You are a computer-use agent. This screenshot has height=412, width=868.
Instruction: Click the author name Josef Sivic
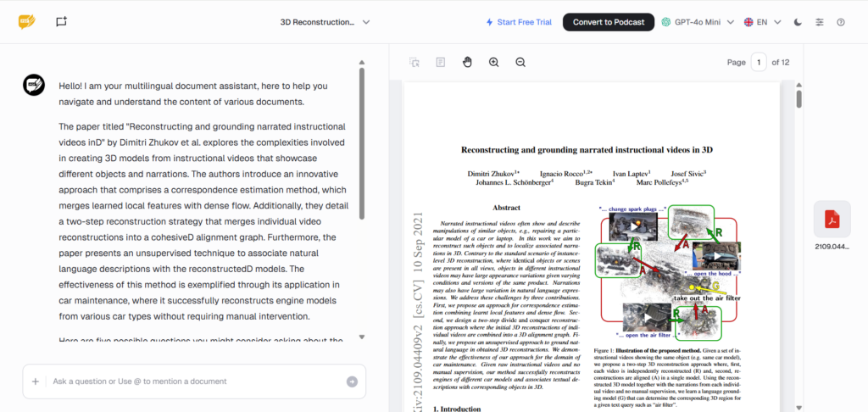point(688,173)
